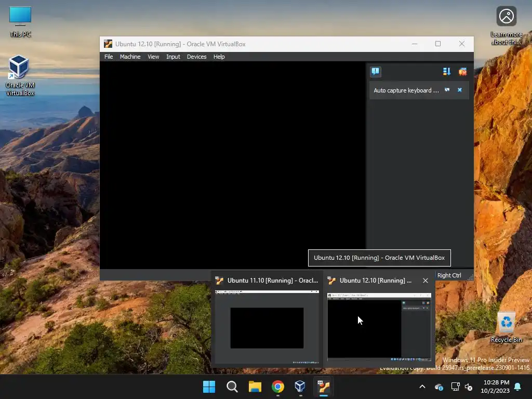Toggle the notification center speech-bubble icon

point(376,72)
